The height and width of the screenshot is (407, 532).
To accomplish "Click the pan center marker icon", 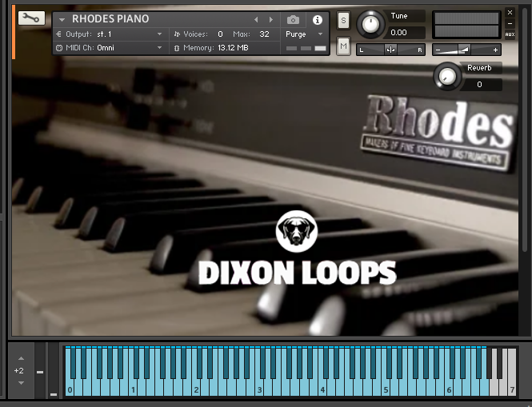I will [x=390, y=50].
